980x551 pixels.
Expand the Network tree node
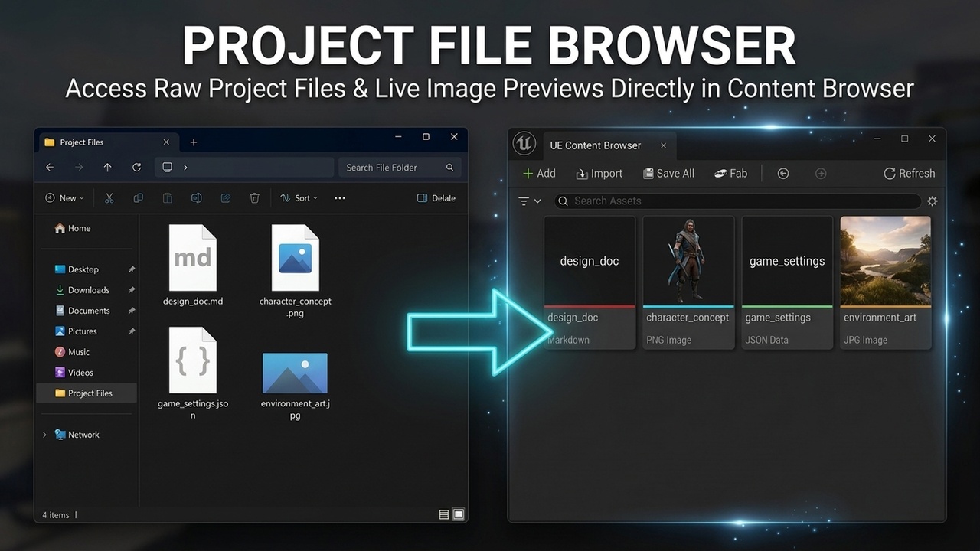[44, 435]
